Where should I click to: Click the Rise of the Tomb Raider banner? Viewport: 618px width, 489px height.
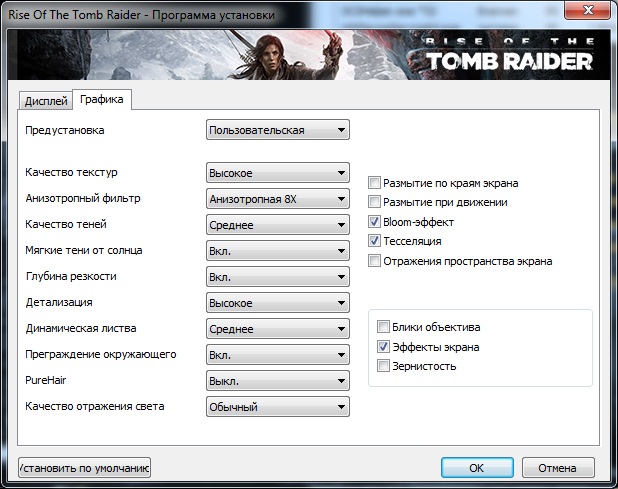(x=309, y=55)
